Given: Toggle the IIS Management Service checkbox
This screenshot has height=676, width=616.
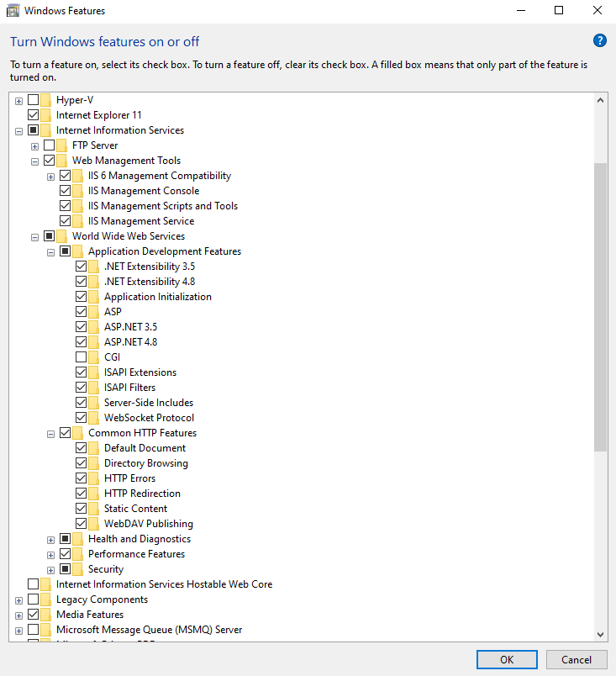Looking at the screenshot, I should tap(65, 221).
